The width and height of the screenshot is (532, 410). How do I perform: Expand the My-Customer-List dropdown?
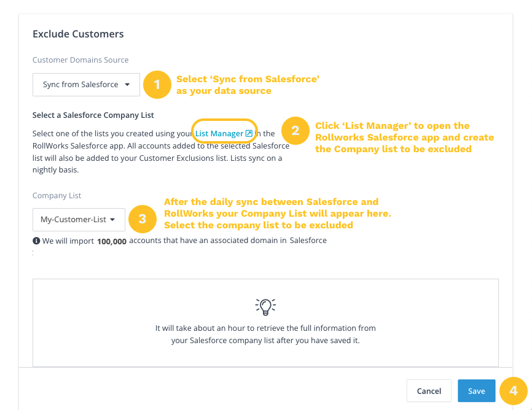point(79,219)
